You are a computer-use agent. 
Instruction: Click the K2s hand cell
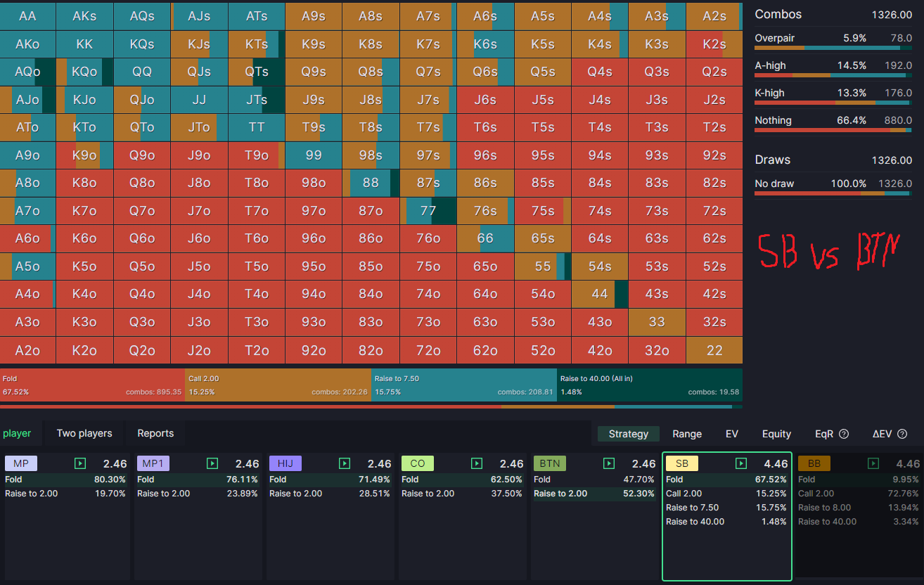tap(714, 44)
